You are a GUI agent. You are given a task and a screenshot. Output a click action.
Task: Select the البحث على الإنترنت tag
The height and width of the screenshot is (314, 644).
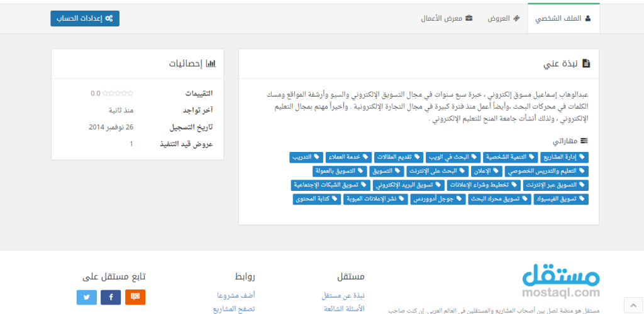click(438, 171)
